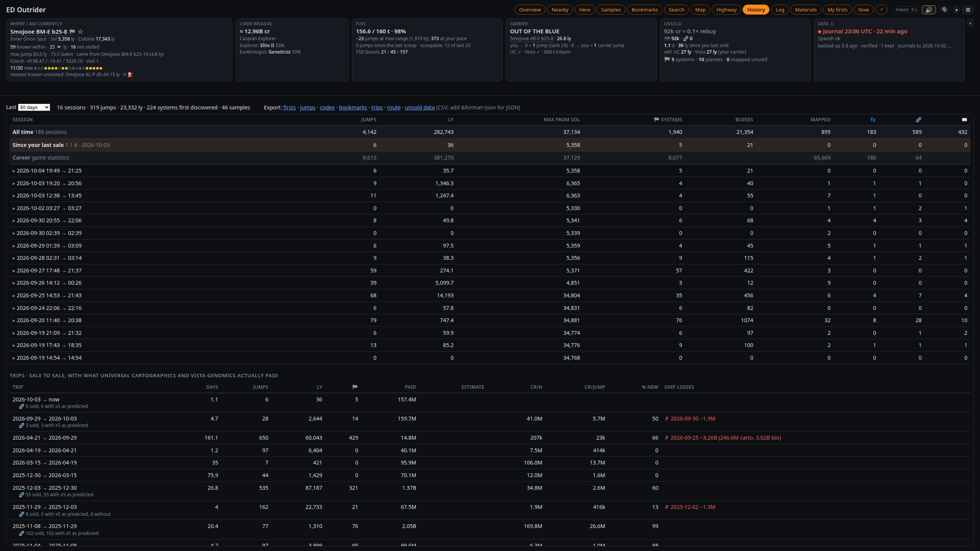Click the fuel pump icon after nearest unvisited
Image resolution: width=980 pixels, height=551 pixels.
[x=130, y=75]
